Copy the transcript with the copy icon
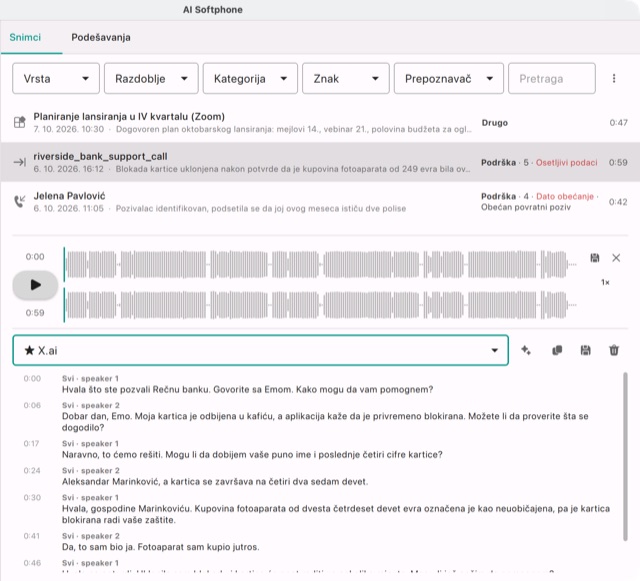 tap(557, 350)
